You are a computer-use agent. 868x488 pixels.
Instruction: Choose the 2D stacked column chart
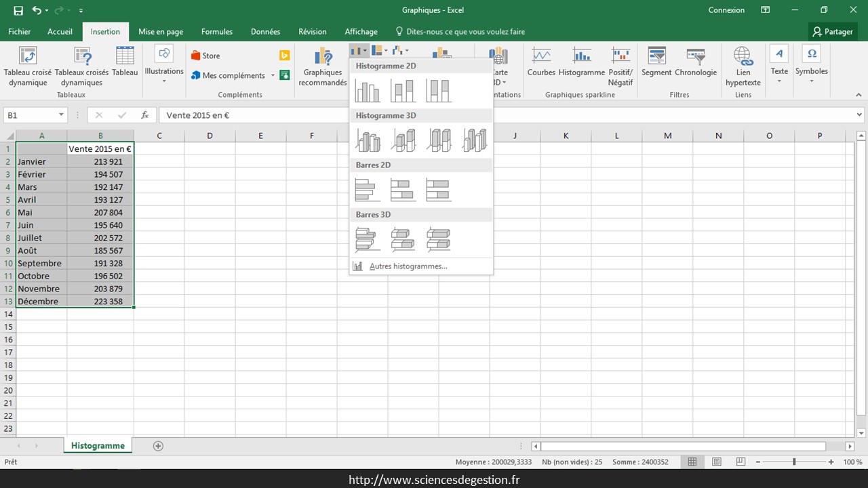click(403, 91)
